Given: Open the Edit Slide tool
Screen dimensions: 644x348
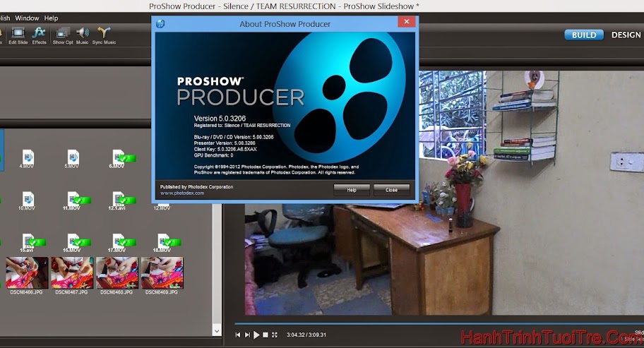Looking at the screenshot, I should pyautogui.click(x=18, y=36).
